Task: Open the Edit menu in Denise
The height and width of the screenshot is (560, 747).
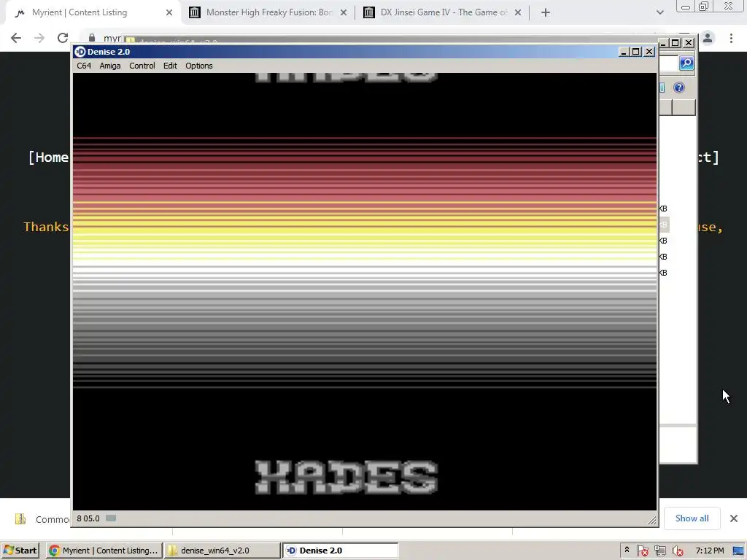Action: (170, 66)
